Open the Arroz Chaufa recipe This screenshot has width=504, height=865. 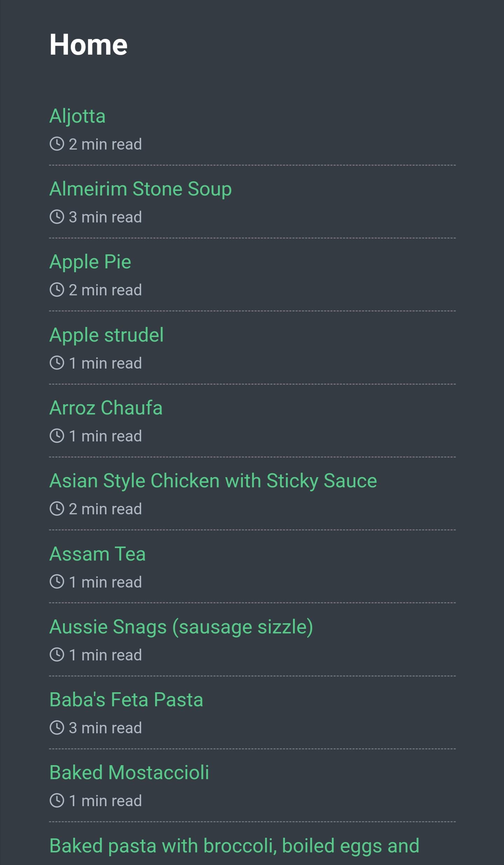pos(106,408)
